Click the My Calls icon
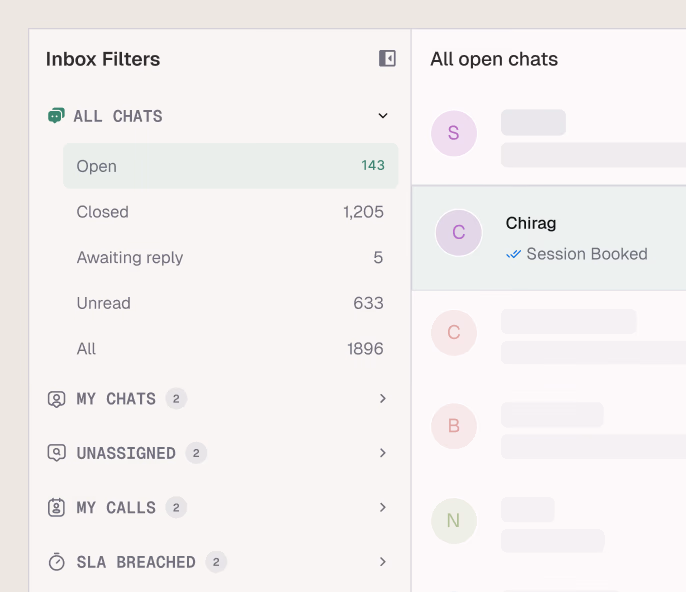The image size is (686, 592). (x=57, y=508)
